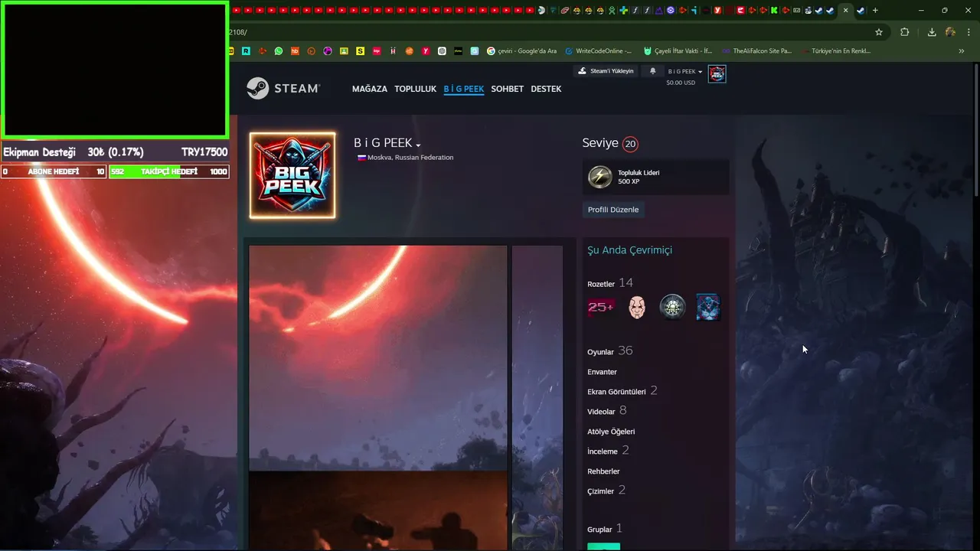Open the Rozetler 14 link
Viewport: 980px width, 551px height.
(610, 283)
